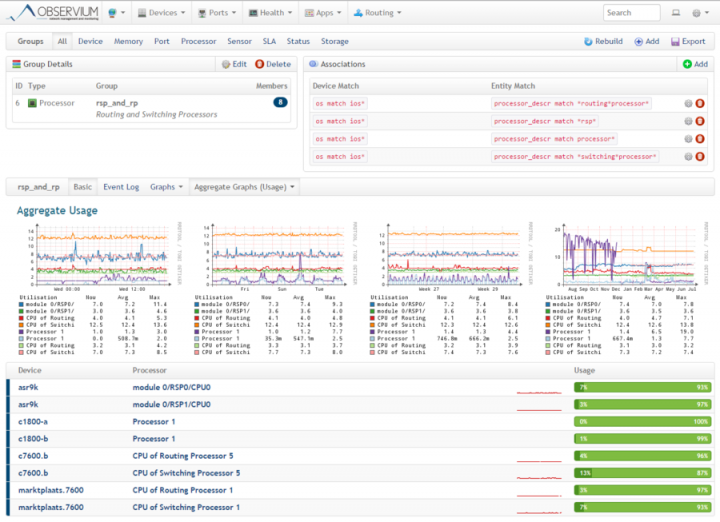Click gear icon for *switching*processor* association
This screenshot has width=720, height=522.
pyautogui.click(x=688, y=157)
